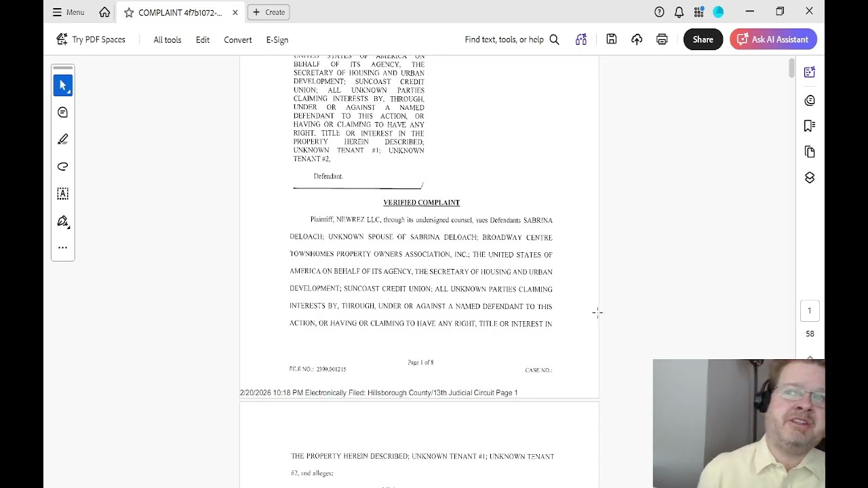
Task: Select the freehand draw loop tool
Action: pyautogui.click(x=63, y=167)
